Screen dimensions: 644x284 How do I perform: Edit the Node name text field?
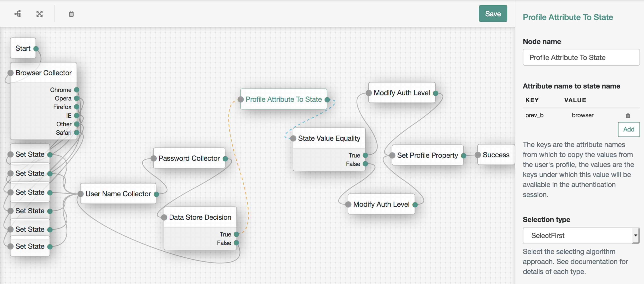pos(581,57)
